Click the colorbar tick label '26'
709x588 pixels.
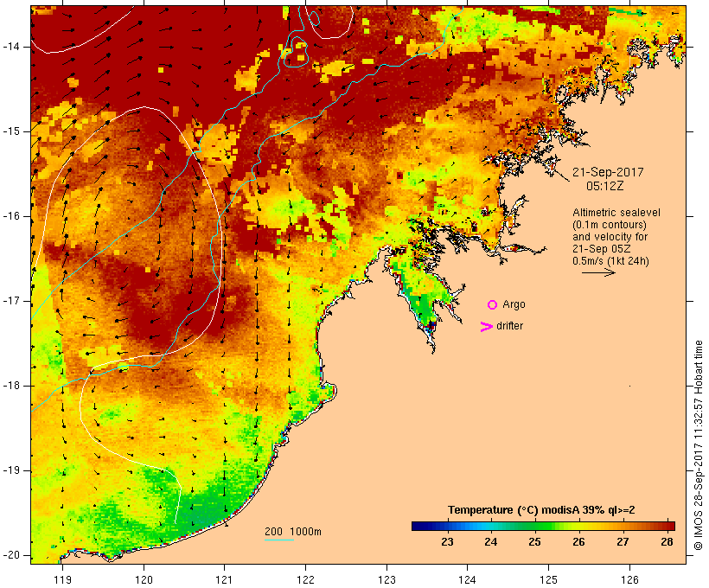click(x=578, y=542)
